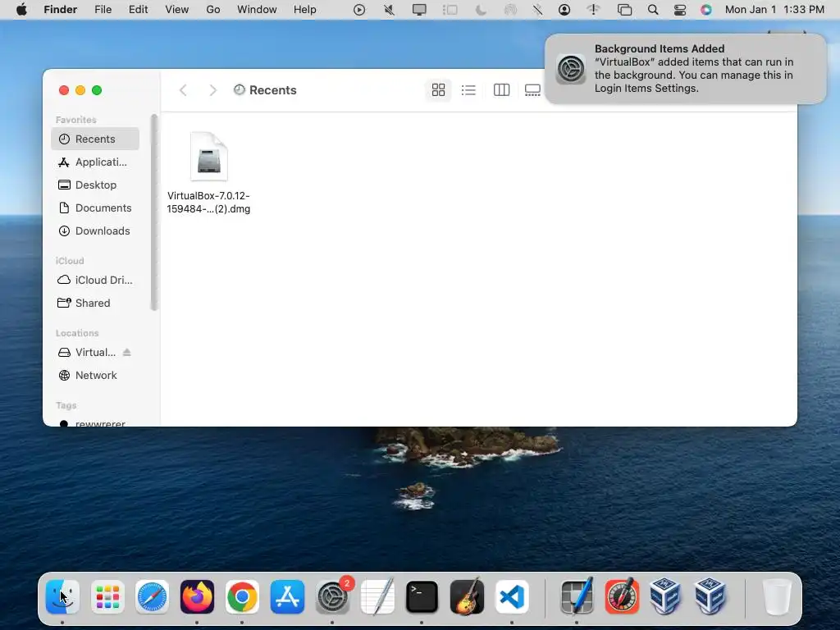Open the Apple menu
Screen dimensions: 840x630
21,10
